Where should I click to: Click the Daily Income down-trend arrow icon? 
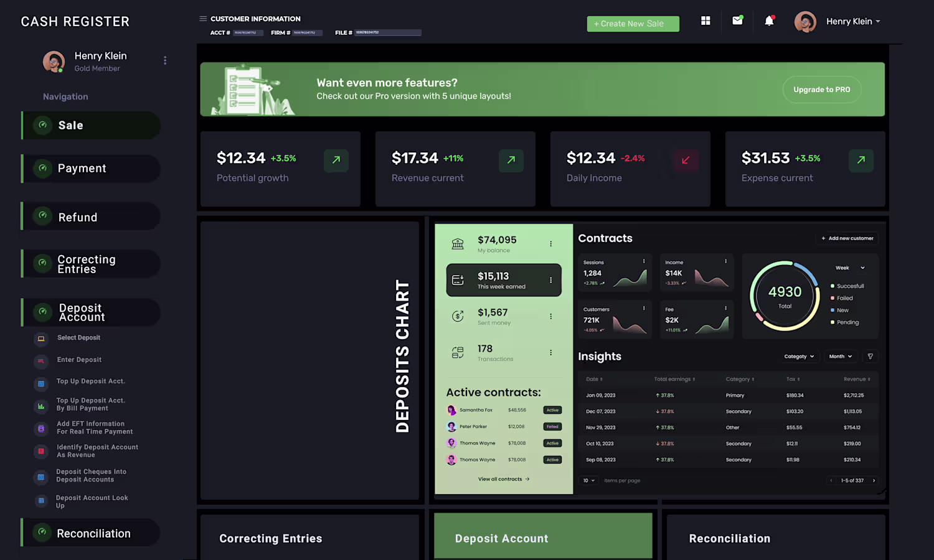pyautogui.click(x=686, y=161)
